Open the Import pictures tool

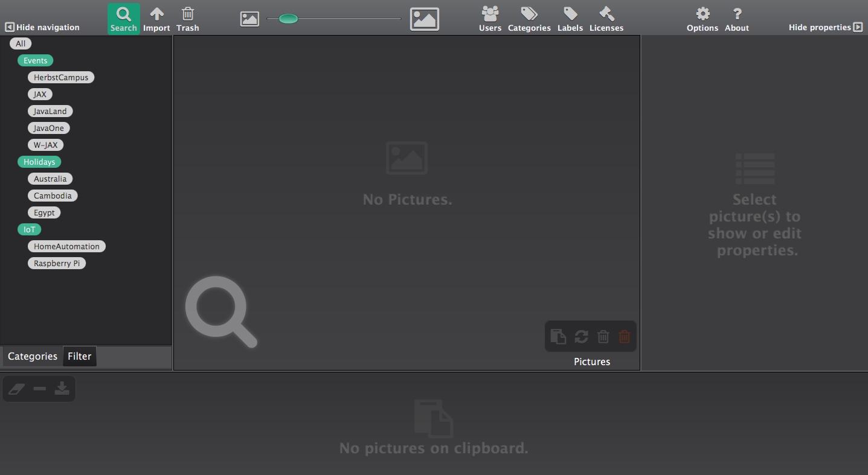156,19
